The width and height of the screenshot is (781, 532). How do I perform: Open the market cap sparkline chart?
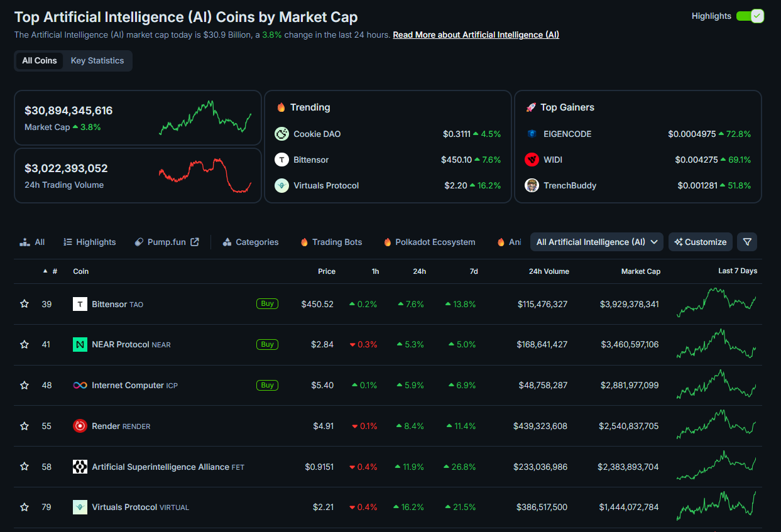click(205, 117)
